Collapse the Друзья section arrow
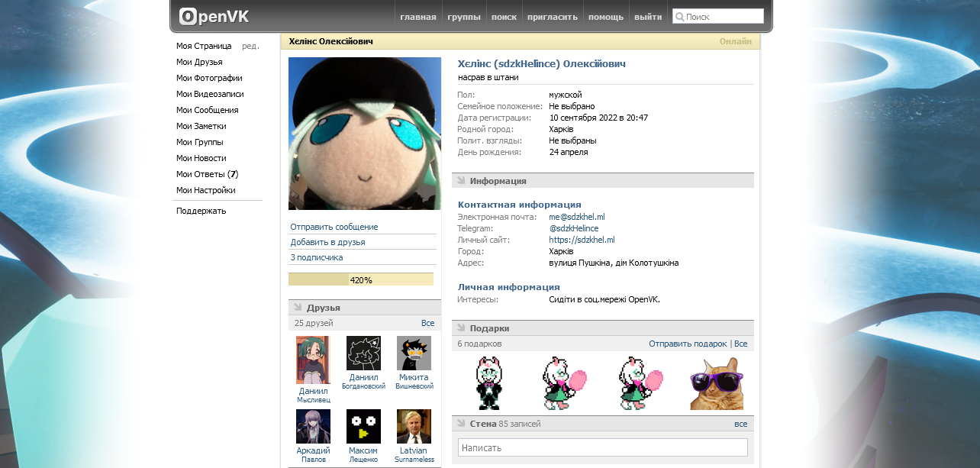This screenshot has width=980, height=468. click(297, 307)
